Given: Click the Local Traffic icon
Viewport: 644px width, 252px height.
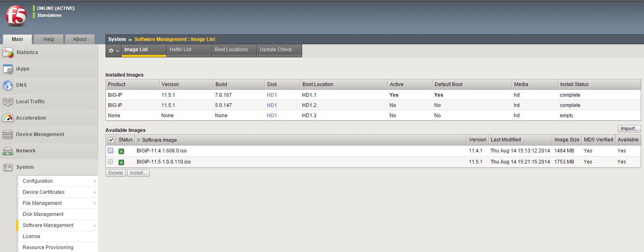Looking at the screenshot, I should tap(8, 102).
